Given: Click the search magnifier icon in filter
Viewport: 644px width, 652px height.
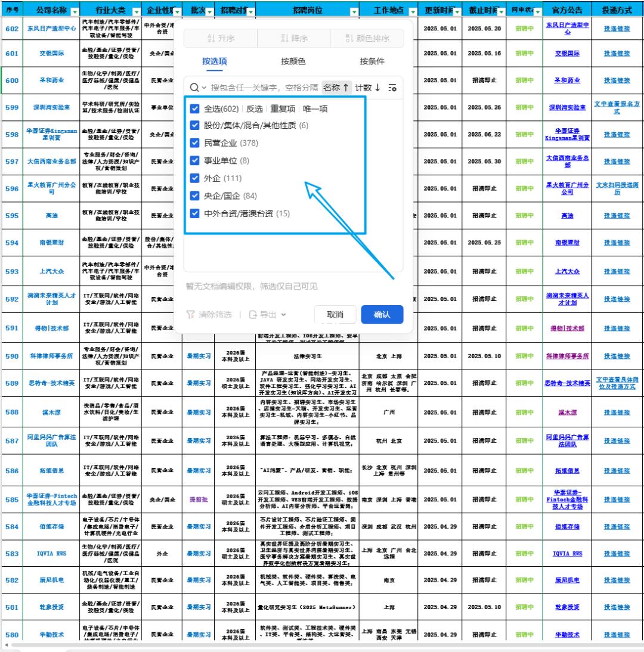Looking at the screenshot, I should click(x=194, y=88).
